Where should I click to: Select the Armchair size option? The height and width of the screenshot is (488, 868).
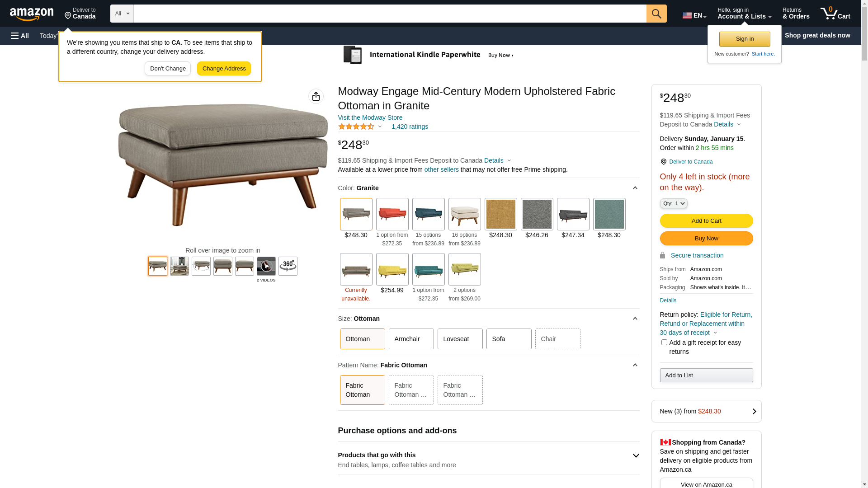(411, 339)
